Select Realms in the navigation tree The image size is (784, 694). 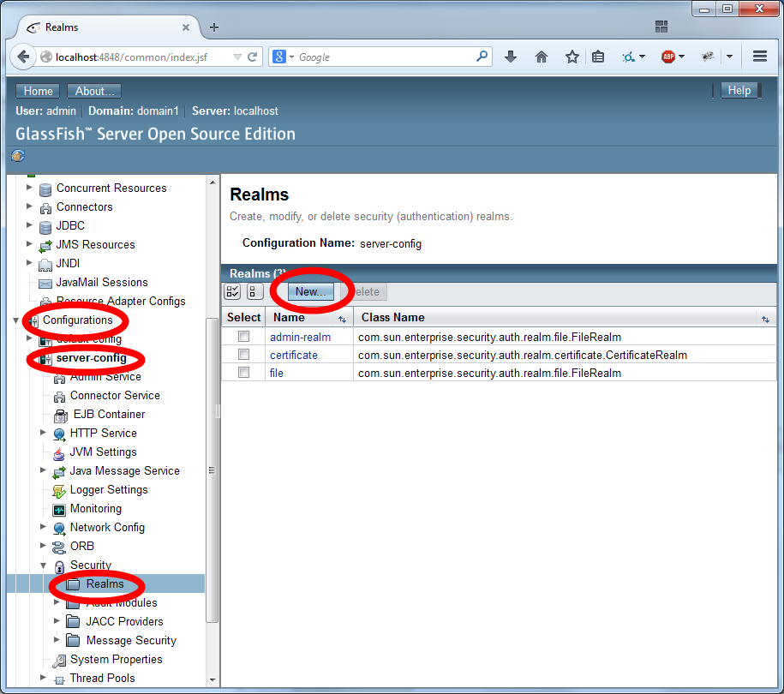tap(105, 583)
